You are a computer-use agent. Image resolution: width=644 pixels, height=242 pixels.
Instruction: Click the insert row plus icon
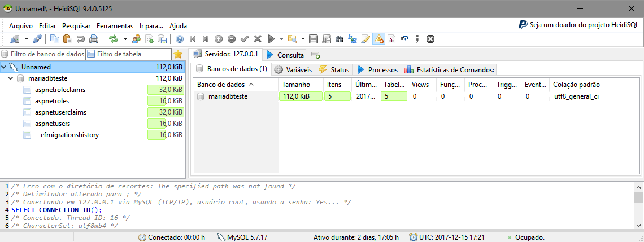[219, 39]
